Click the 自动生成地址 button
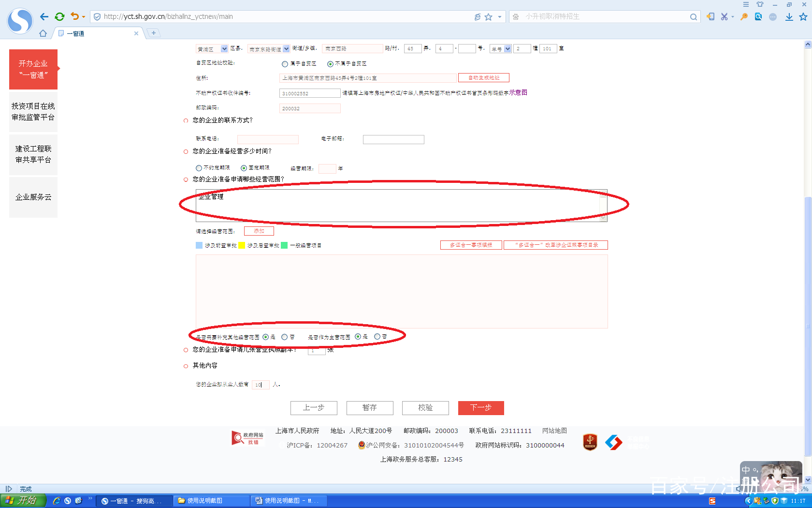The width and height of the screenshot is (812, 508). (483, 77)
